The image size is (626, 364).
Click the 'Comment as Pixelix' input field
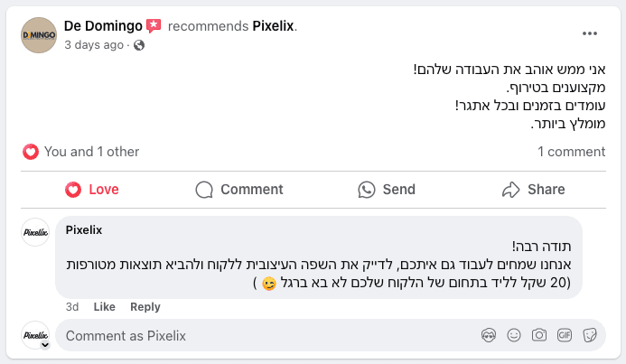[x=267, y=335]
